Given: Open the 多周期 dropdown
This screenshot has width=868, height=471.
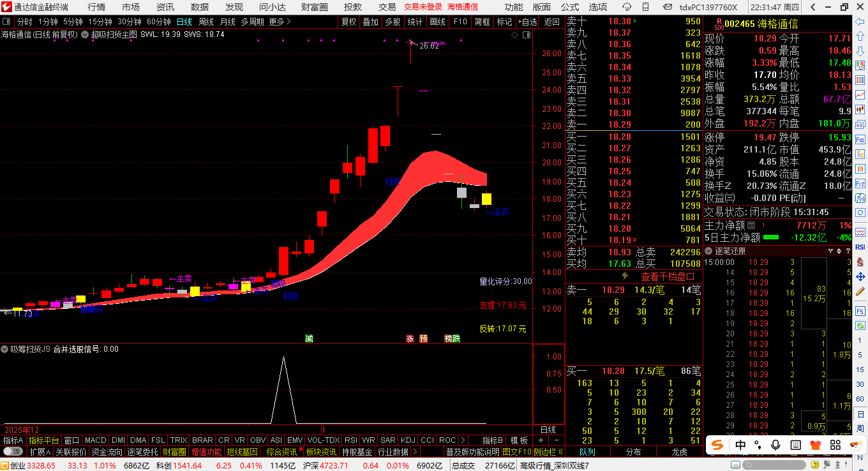Looking at the screenshot, I should [x=252, y=21].
